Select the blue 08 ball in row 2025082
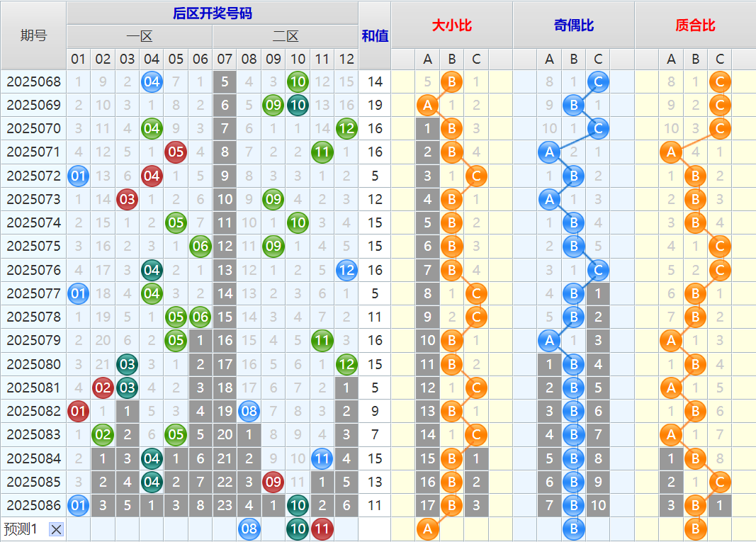 249,411
